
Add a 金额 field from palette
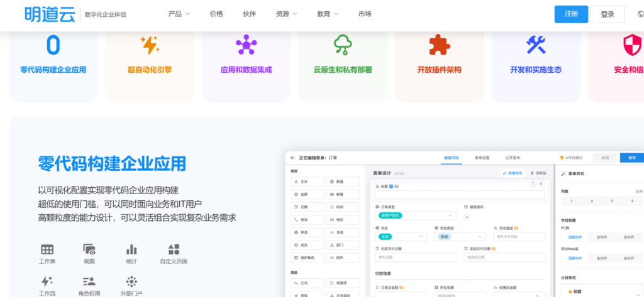[307, 195]
